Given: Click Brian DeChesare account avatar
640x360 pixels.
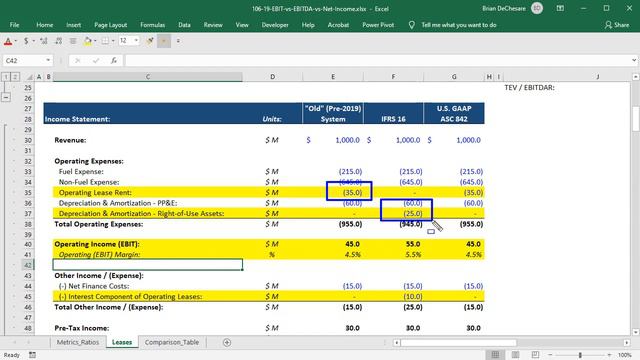Looking at the screenshot, I should 537,8.
